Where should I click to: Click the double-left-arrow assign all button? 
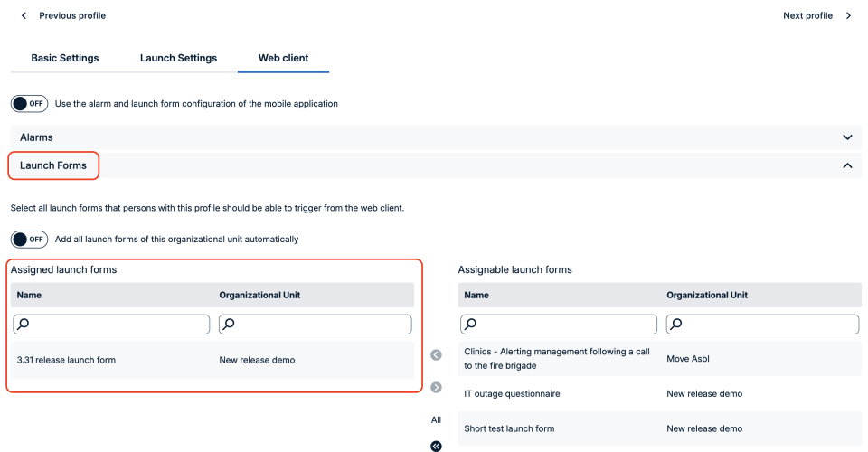pos(436,446)
